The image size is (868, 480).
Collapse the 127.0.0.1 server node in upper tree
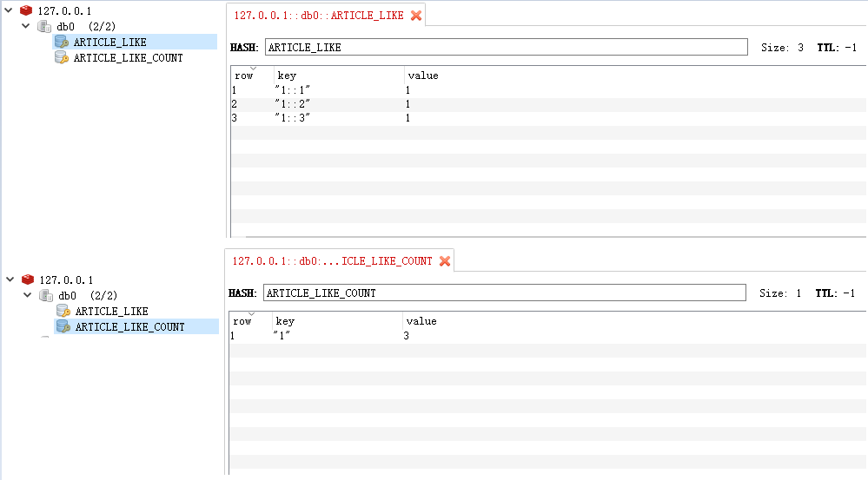pos(9,10)
